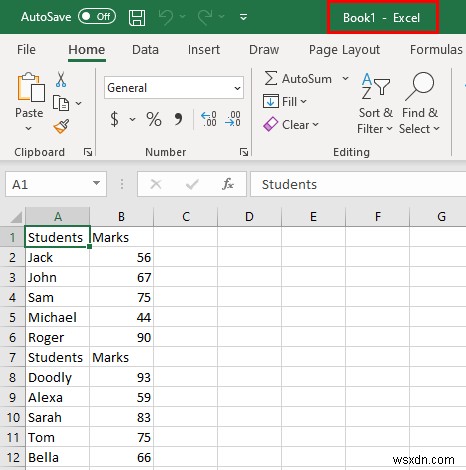This screenshot has width=466, height=470.
Task: Click the Redo arrow icon
Action: pos(205,17)
